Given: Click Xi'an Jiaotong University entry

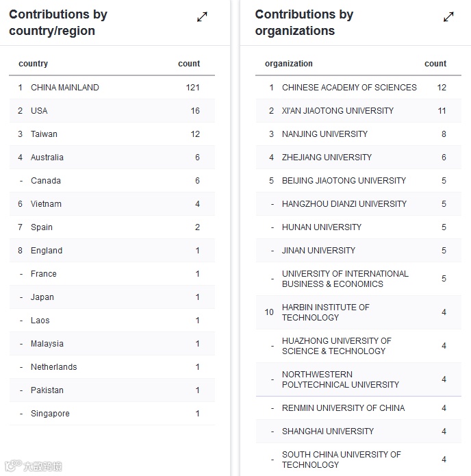Looking at the screenshot, I should tap(338, 111).
